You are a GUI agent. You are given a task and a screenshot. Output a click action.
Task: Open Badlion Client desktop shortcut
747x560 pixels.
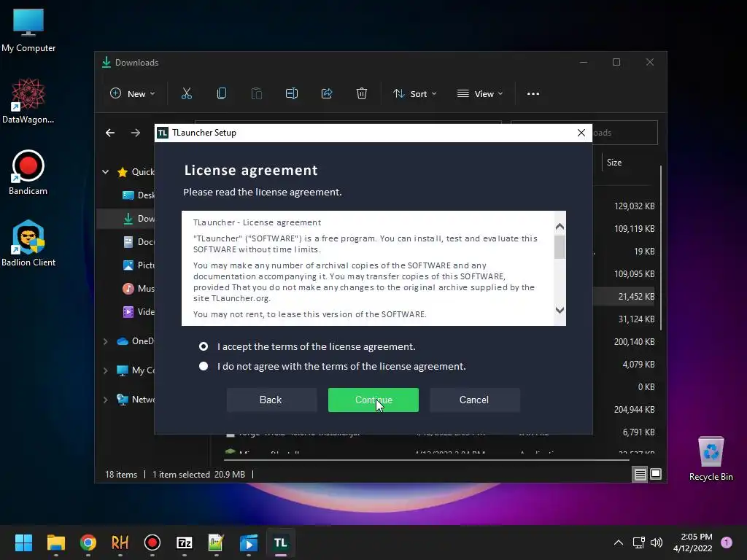pos(28,244)
